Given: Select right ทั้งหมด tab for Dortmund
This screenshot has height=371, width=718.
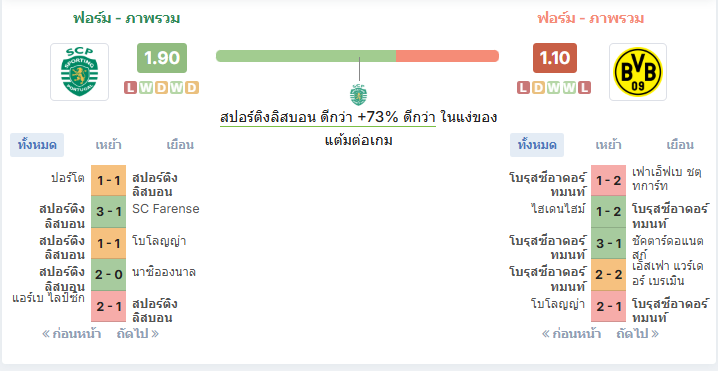Looking at the screenshot, I should pos(537,145).
